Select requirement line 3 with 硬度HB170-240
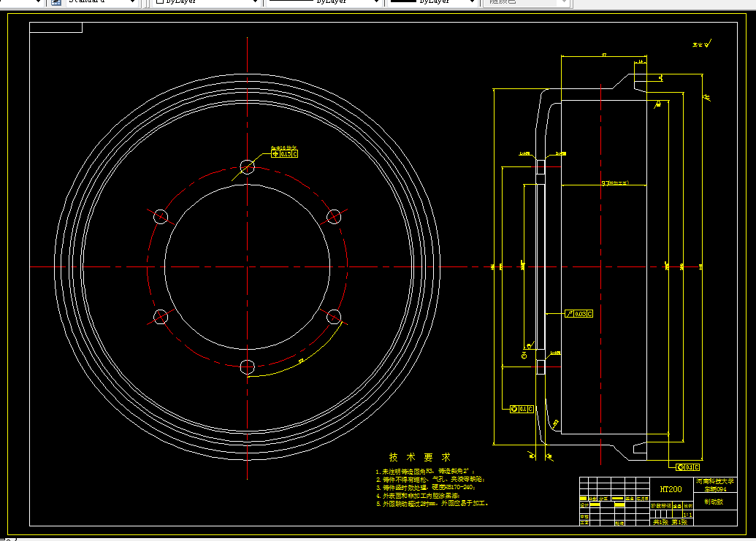 [426, 488]
